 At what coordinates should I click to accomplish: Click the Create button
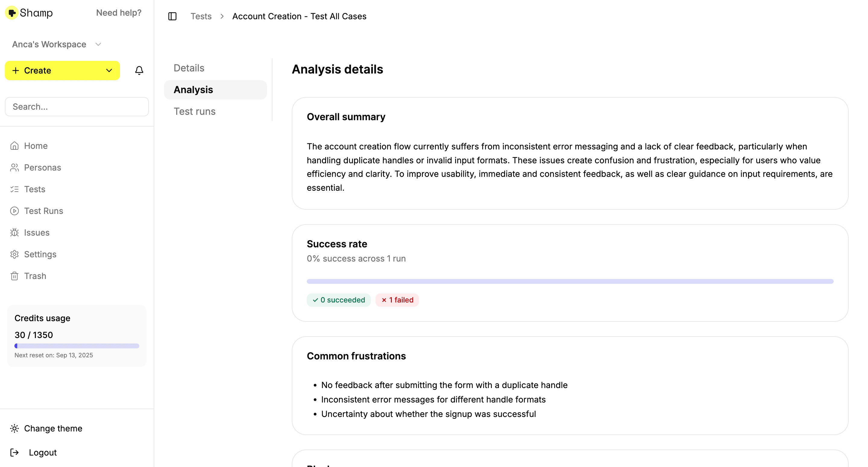click(37, 71)
